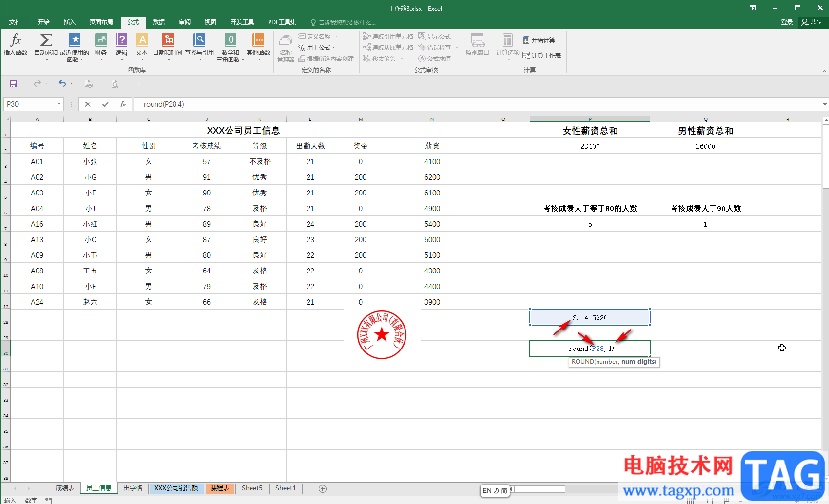Open AutoSum dropdown arrow

[x=47, y=60]
